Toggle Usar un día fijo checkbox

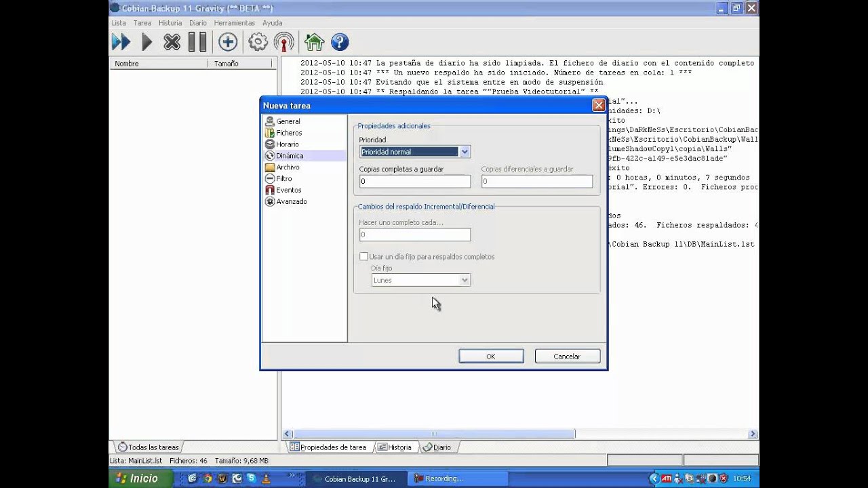click(363, 257)
